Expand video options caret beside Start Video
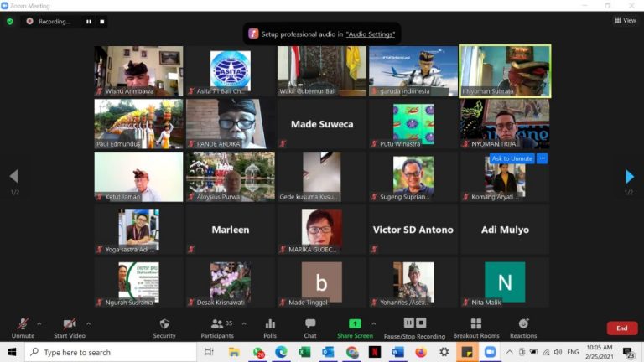The image size is (644, 362). pyautogui.click(x=88, y=323)
